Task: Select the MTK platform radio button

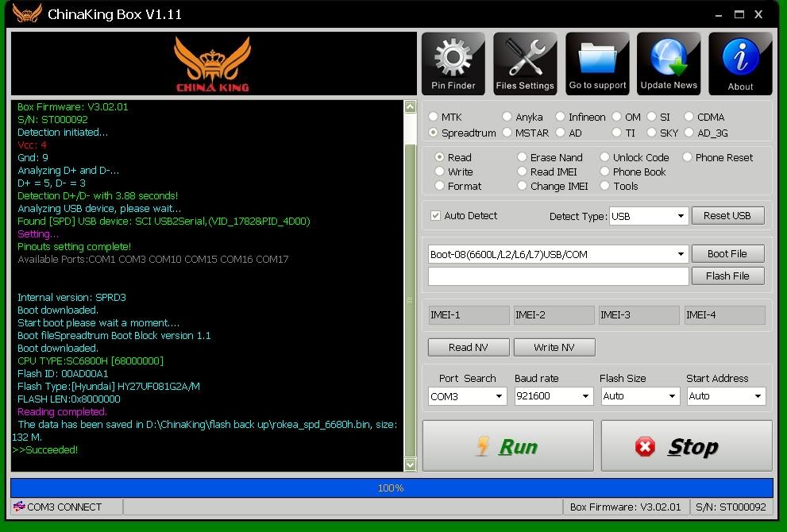Action: pyautogui.click(x=433, y=117)
